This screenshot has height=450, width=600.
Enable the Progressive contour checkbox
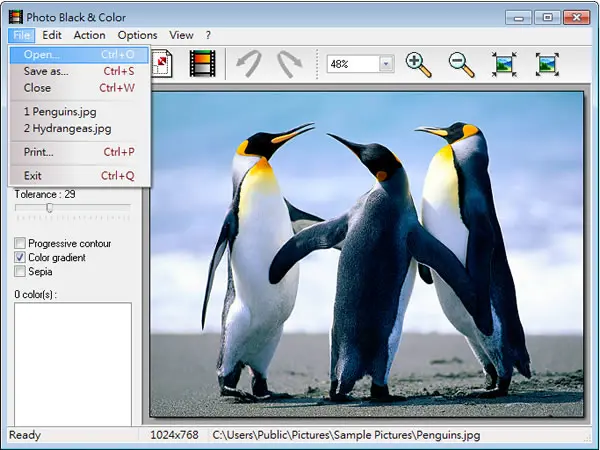pyautogui.click(x=20, y=243)
